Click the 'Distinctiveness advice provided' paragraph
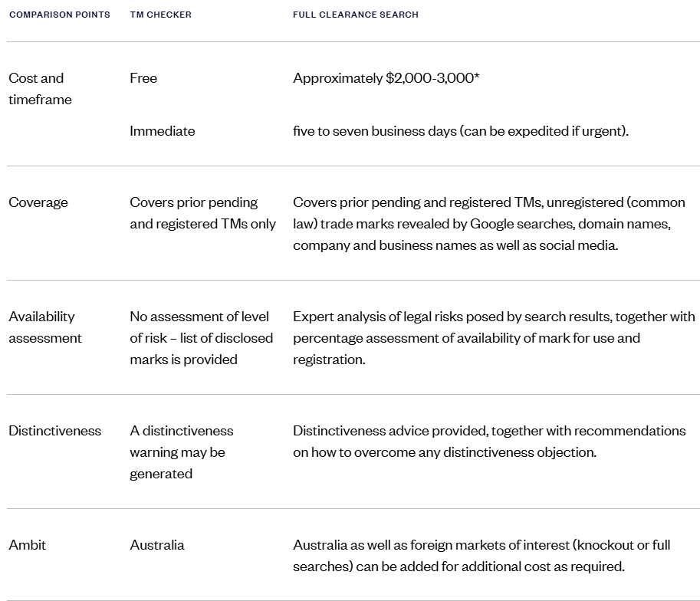The image size is (700, 601). click(488, 442)
